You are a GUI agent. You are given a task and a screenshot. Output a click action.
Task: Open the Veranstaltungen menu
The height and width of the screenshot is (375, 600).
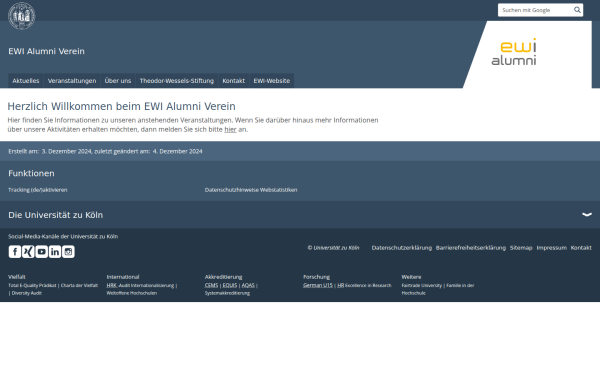72,81
